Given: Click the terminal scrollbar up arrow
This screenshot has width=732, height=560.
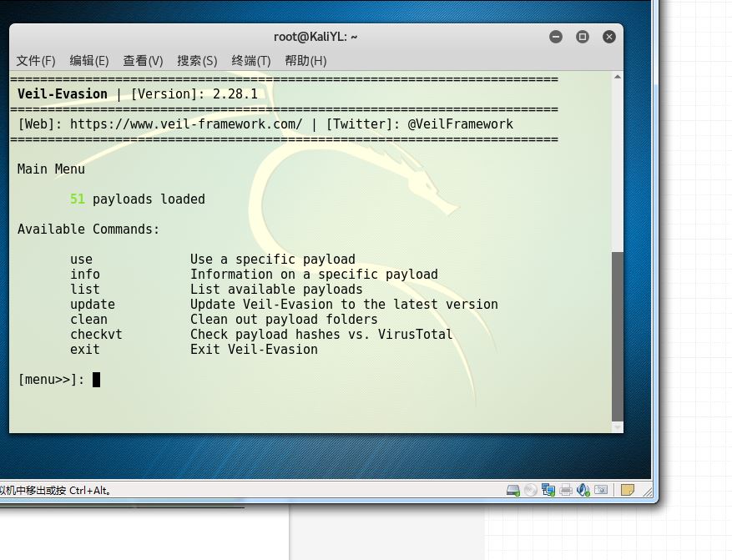Looking at the screenshot, I should tap(618, 77).
